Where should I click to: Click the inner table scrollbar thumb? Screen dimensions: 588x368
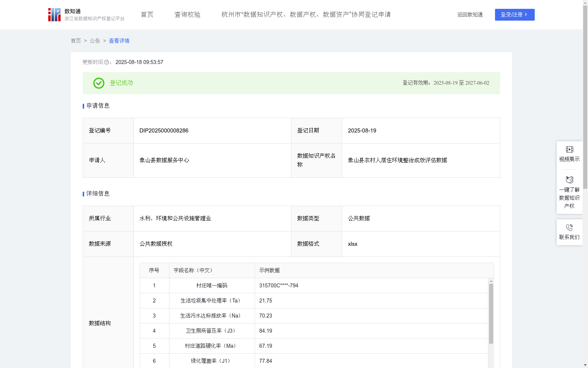click(491, 314)
